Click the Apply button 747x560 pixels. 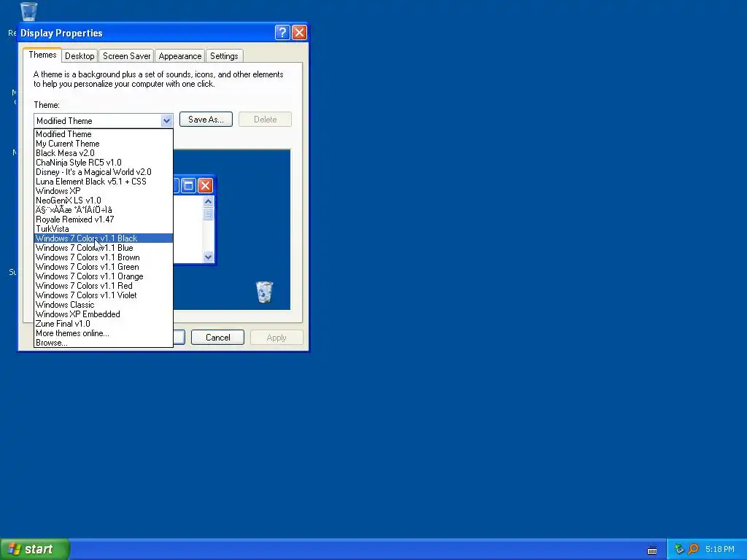276,337
